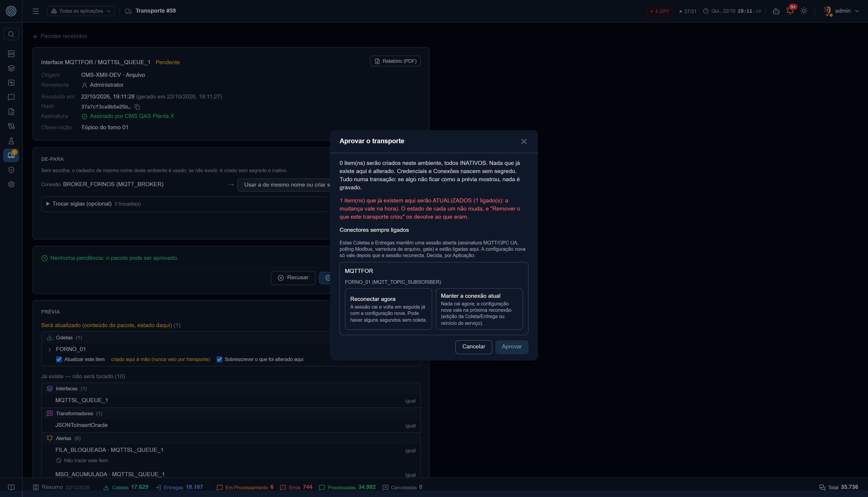Click the Processadas 34.992 status entry
Viewport: 868px width, 497px height.
point(347,487)
